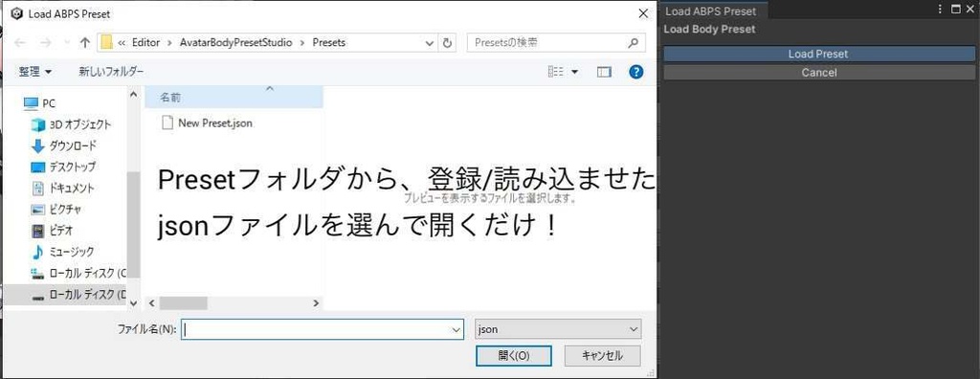Sort by the 名前 column header
This screenshot has width=980, height=379.
click(x=234, y=97)
